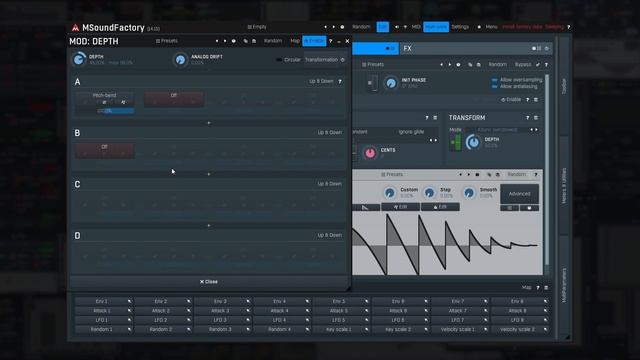
Task: Click the arrow icon next to Env 1
Action: pyautogui.click(x=129, y=301)
